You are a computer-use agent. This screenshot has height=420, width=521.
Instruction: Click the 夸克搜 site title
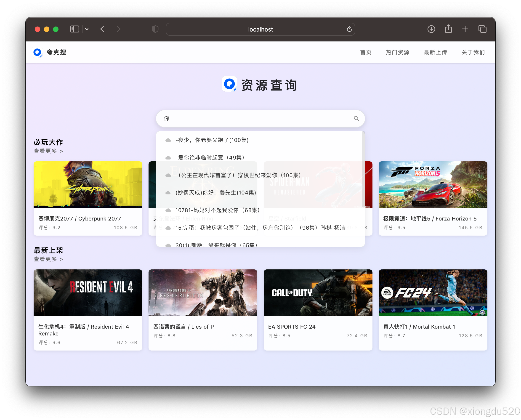56,52
